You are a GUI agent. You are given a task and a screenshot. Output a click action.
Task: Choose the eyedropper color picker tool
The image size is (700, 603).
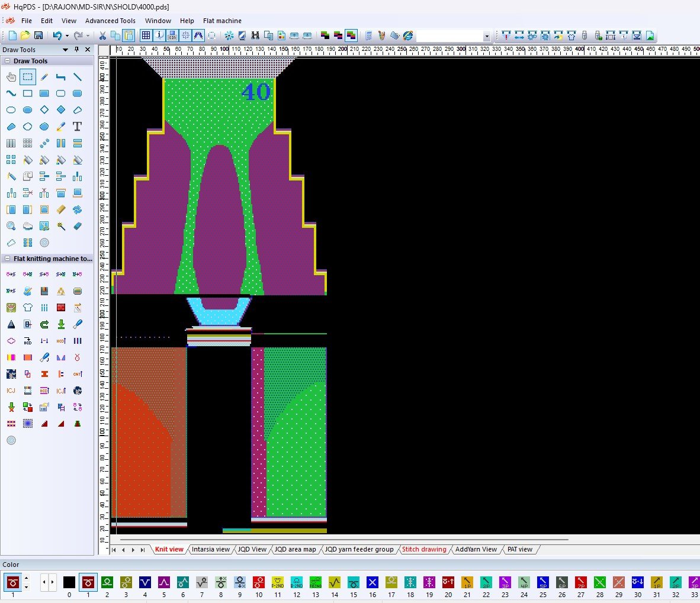[x=60, y=127]
